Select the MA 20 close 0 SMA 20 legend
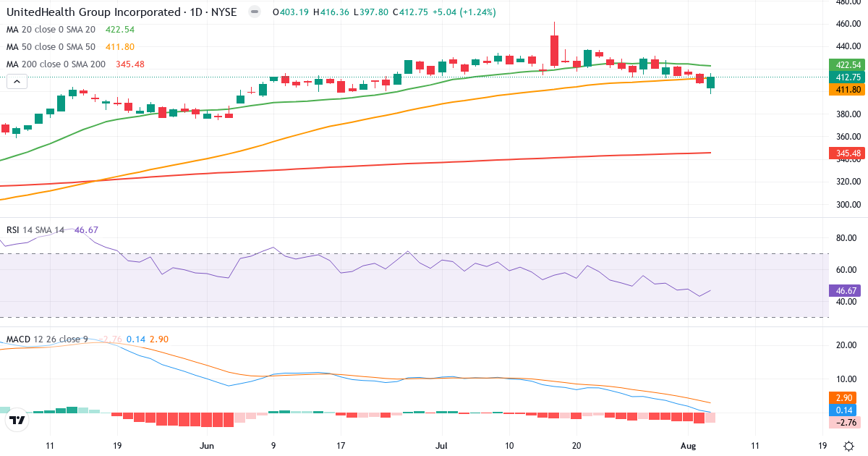Viewport: 868px width, 456px height. click(51, 30)
